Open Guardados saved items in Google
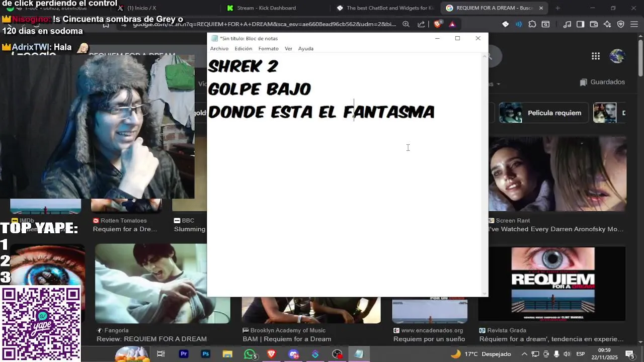The image size is (644, 362). [x=602, y=82]
